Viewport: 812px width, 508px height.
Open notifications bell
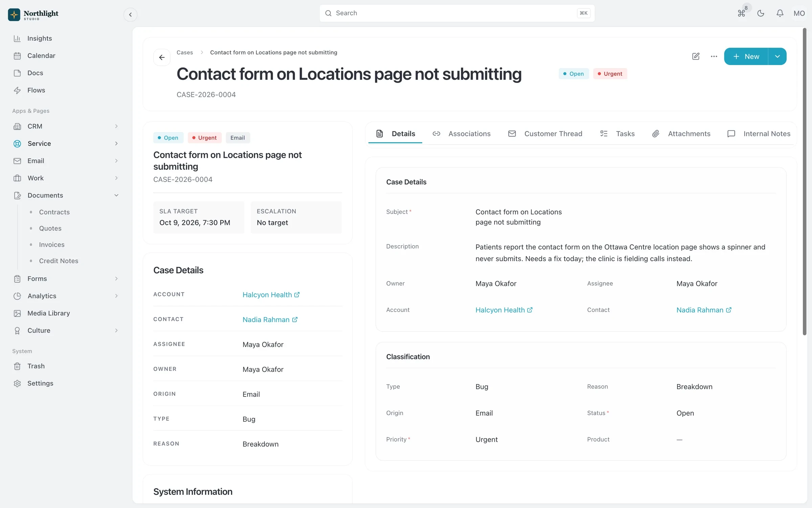780,13
